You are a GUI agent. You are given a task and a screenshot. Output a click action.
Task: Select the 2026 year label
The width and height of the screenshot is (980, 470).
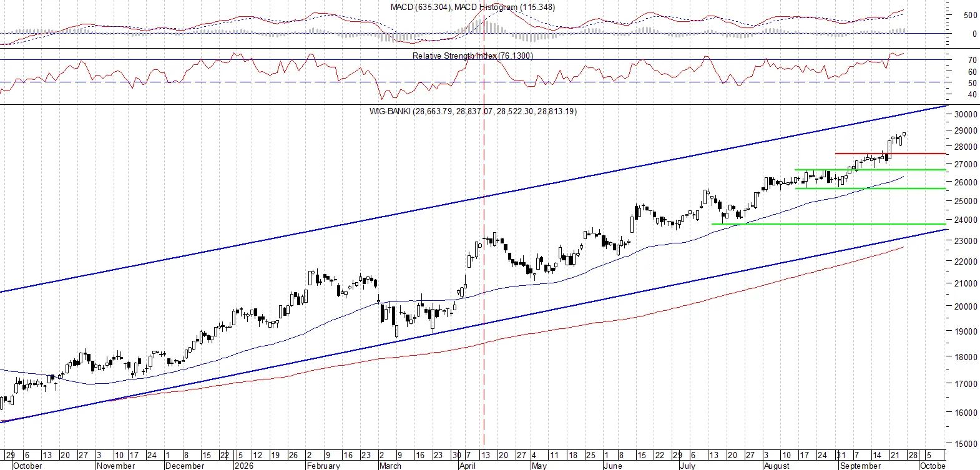click(244, 466)
